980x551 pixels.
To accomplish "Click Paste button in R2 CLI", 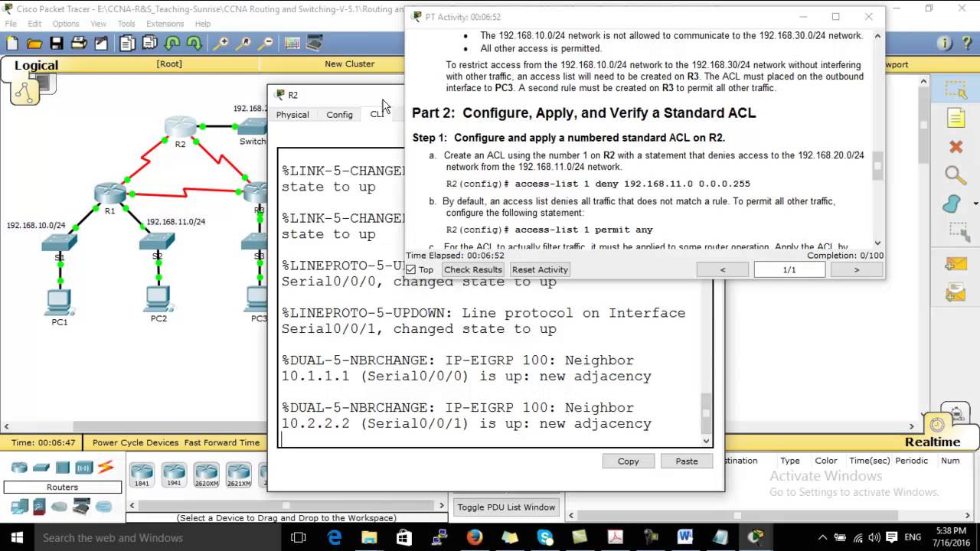I will (687, 461).
